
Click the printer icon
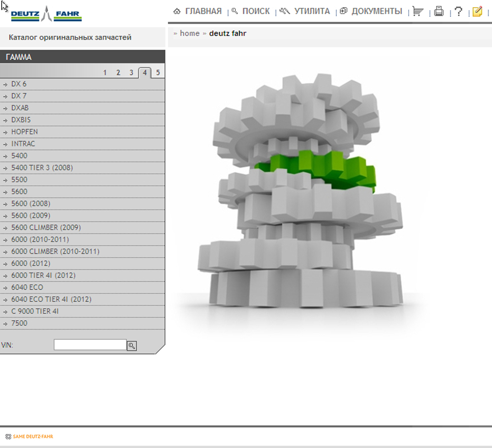(x=439, y=12)
